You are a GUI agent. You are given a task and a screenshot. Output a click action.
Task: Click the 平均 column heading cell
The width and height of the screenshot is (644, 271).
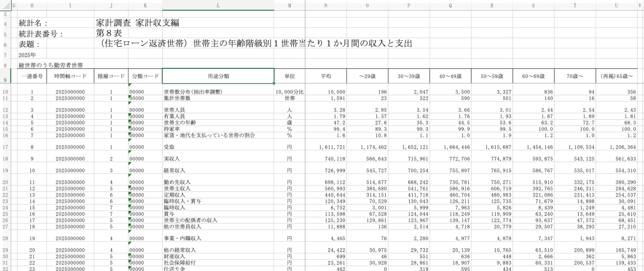(x=325, y=76)
